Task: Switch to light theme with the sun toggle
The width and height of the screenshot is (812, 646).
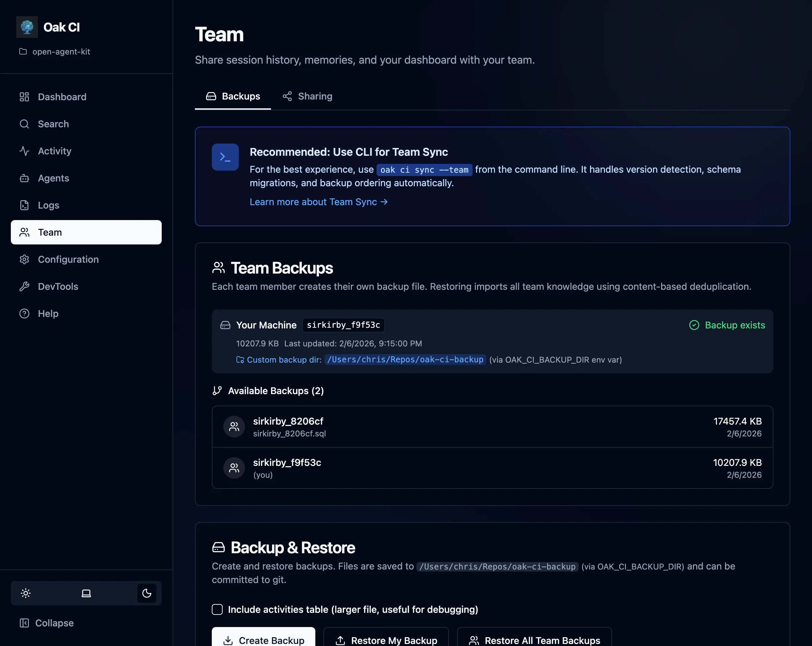Action: [x=25, y=593]
